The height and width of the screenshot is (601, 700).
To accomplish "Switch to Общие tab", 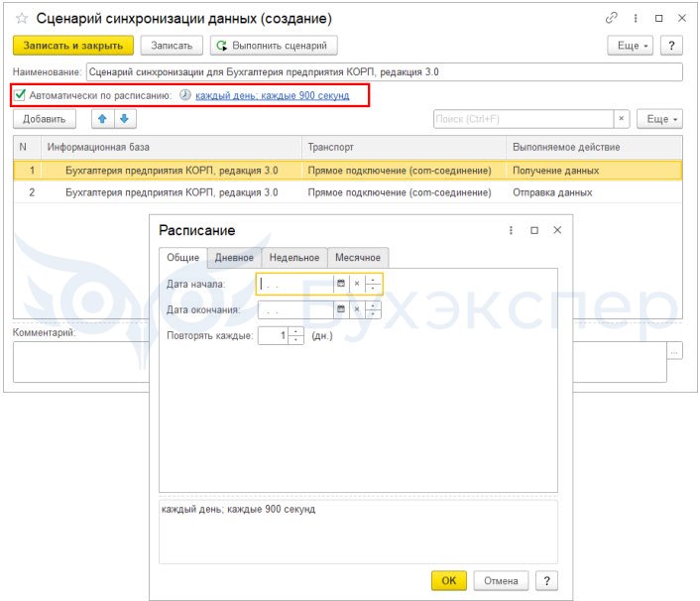I will (x=183, y=258).
